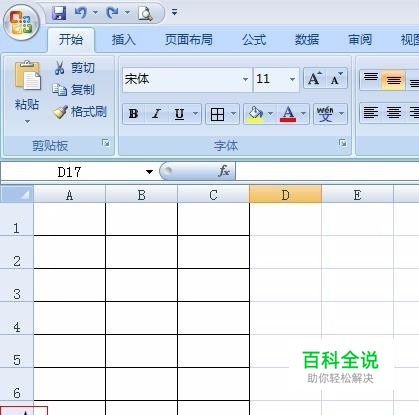Viewport: 419px width, 415px height.
Task: Expand the font size dropdown list
Action: (292, 79)
